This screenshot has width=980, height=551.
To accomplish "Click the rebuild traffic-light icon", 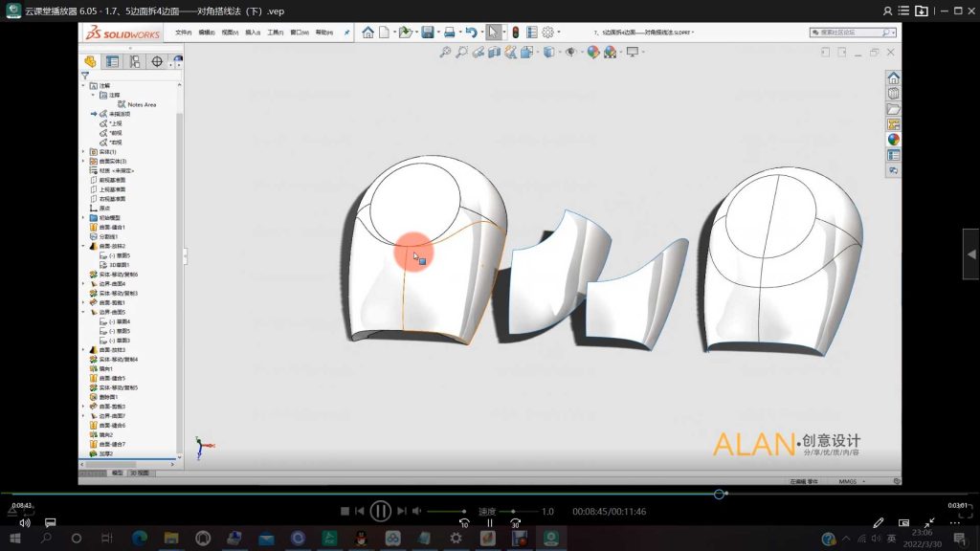I will click(x=517, y=32).
